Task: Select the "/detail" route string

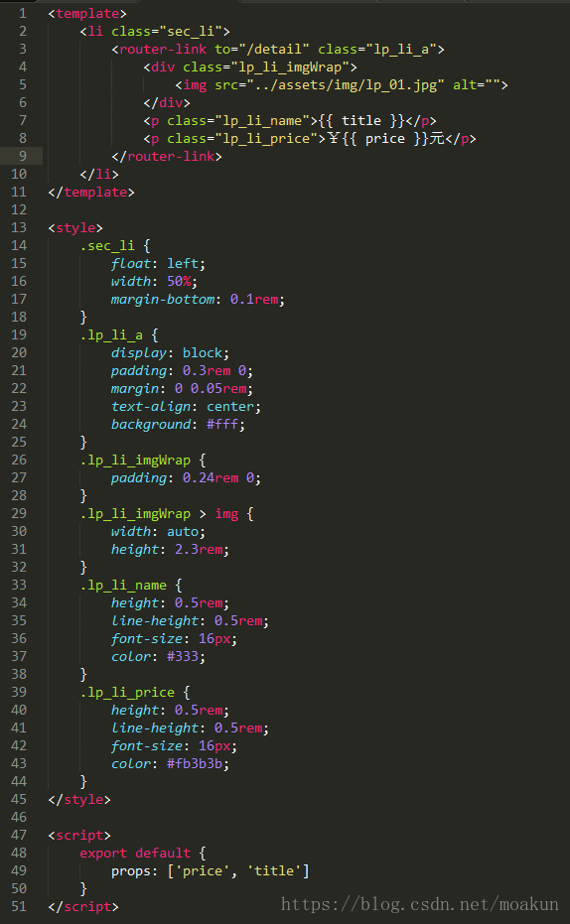Action: point(274,49)
